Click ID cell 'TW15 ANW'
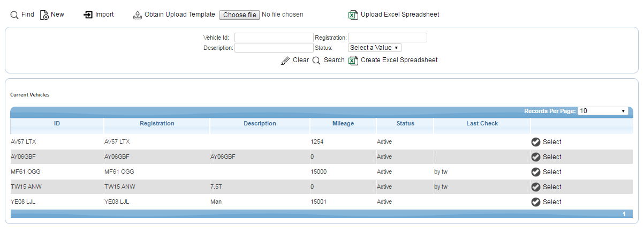This screenshot has width=644, height=231. [26, 187]
